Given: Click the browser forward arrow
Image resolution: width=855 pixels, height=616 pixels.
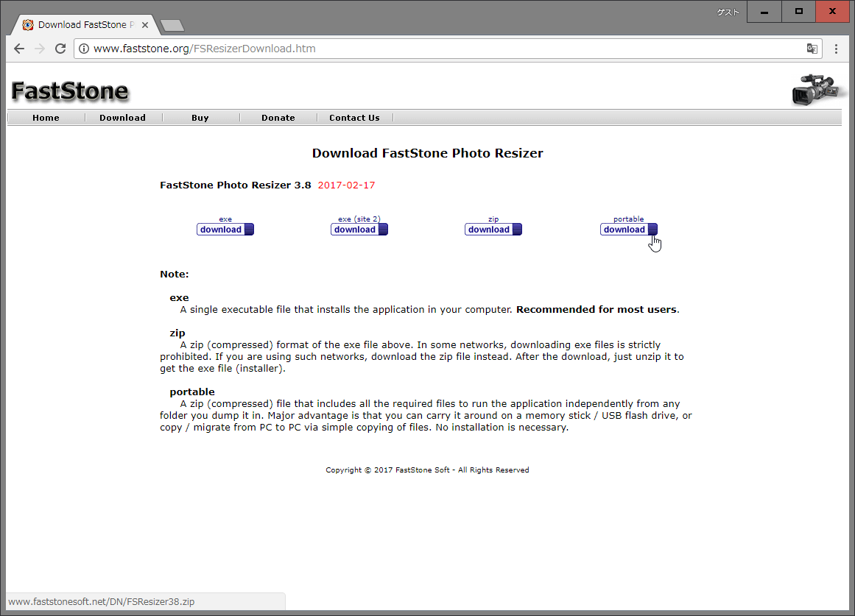Looking at the screenshot, I should [x=40, y=49].
